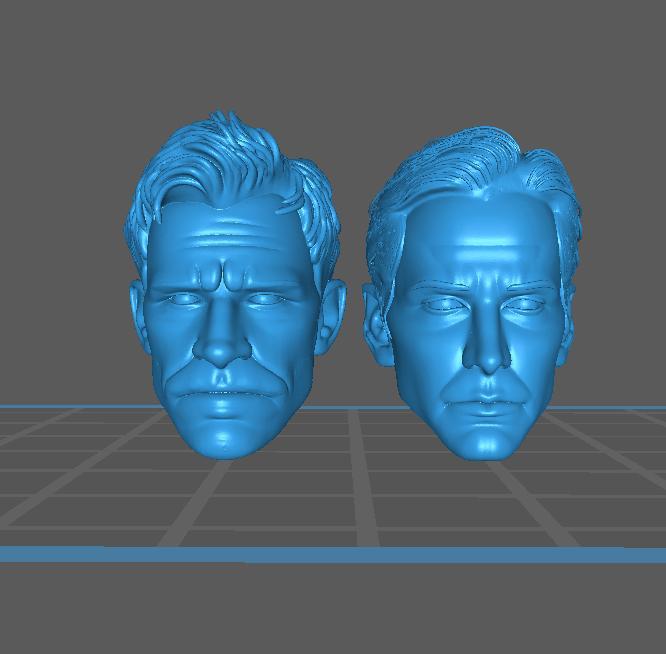Click the lips of the right head
This screenshot has width=666, height=654.
(x=487, y=405)
